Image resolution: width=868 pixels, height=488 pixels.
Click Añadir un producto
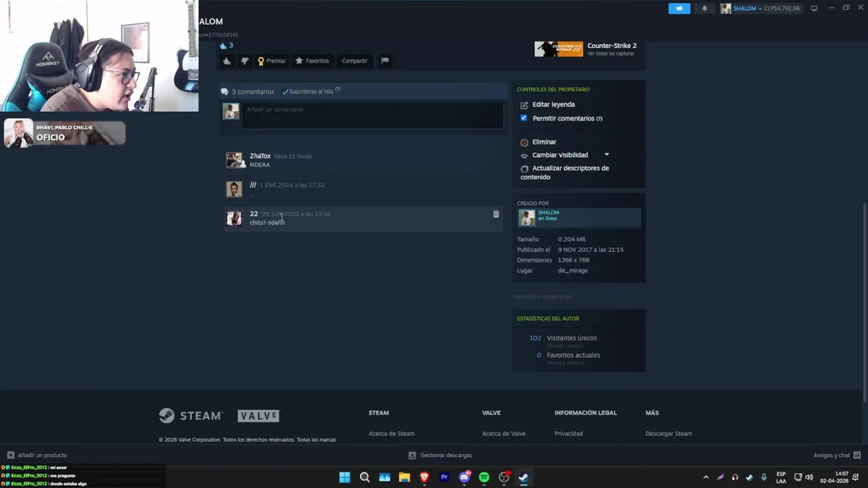37,455
